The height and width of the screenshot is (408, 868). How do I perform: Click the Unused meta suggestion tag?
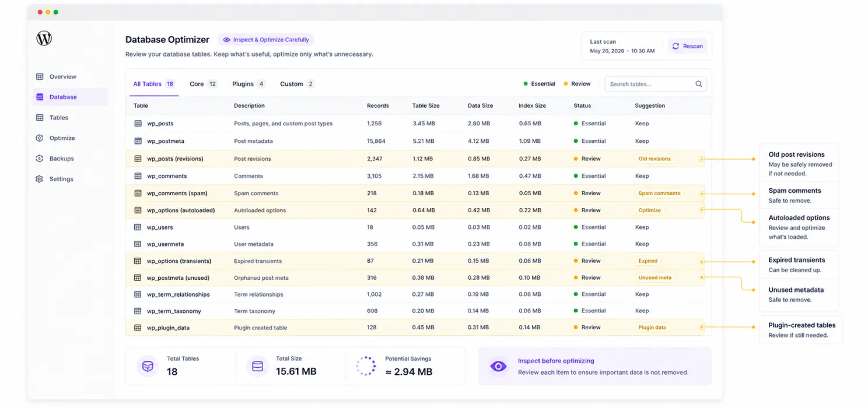click(x=654, y=277)
